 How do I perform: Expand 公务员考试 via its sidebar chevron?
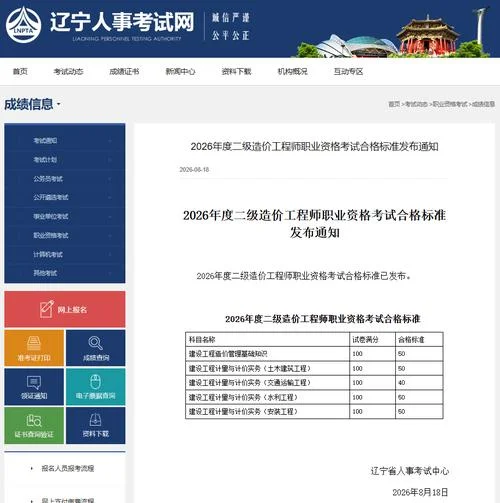click(110, 179)
